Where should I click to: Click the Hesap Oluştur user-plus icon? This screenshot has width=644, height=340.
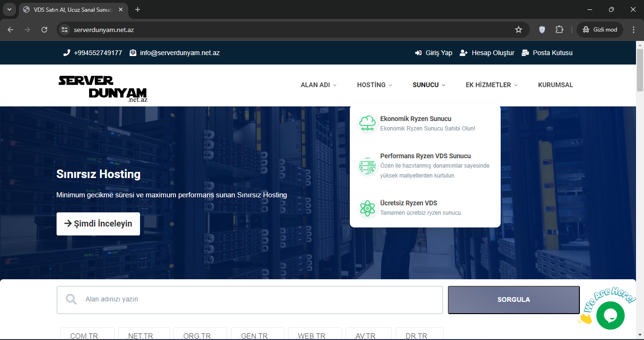pos(463,53)
